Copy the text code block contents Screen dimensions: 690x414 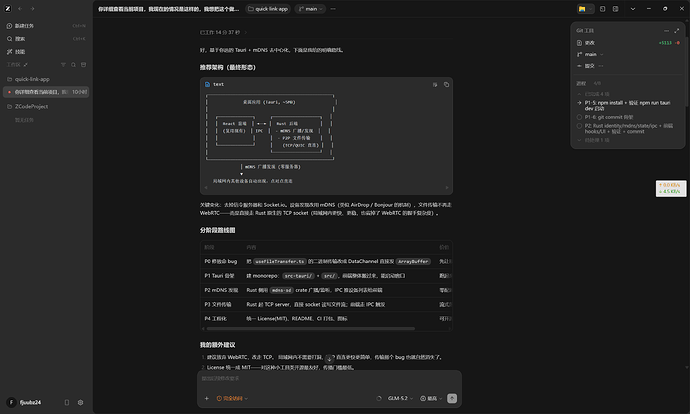[446, 84]
